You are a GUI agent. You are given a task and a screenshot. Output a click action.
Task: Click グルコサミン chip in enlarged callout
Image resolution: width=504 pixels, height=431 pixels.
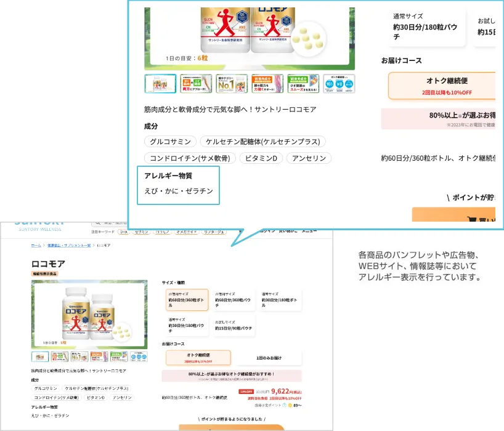point(170,142)
